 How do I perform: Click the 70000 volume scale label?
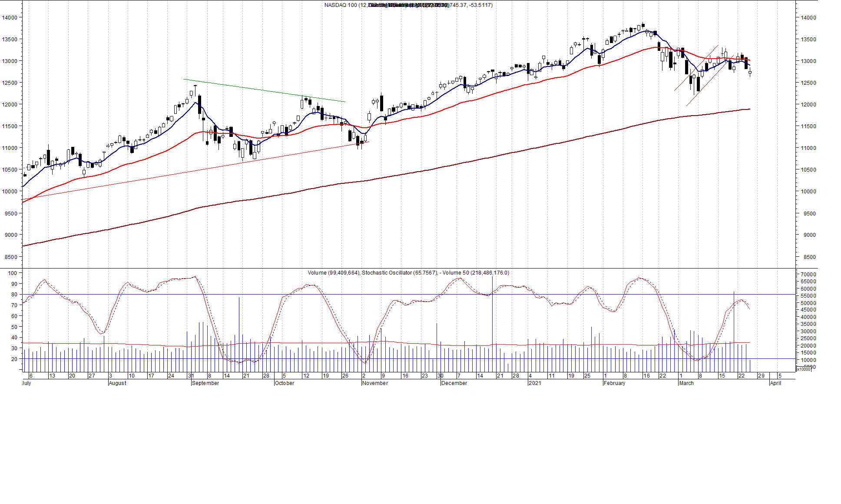[x=809, y=275]
